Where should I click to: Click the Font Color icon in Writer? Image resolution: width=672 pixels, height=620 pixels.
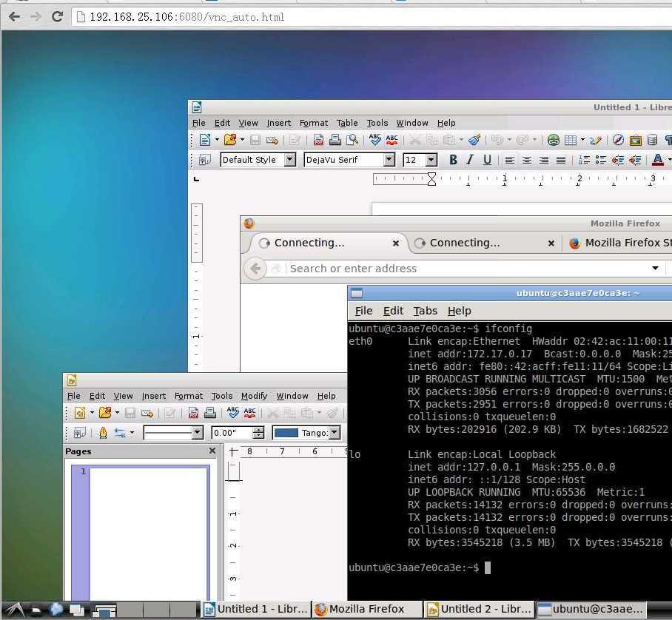point(657,161)
